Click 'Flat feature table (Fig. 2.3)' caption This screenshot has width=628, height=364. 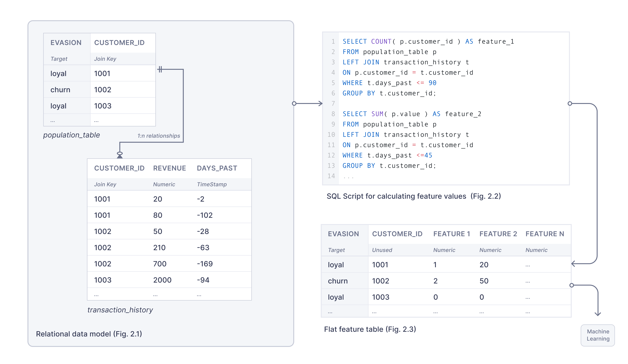coord(370,329)
